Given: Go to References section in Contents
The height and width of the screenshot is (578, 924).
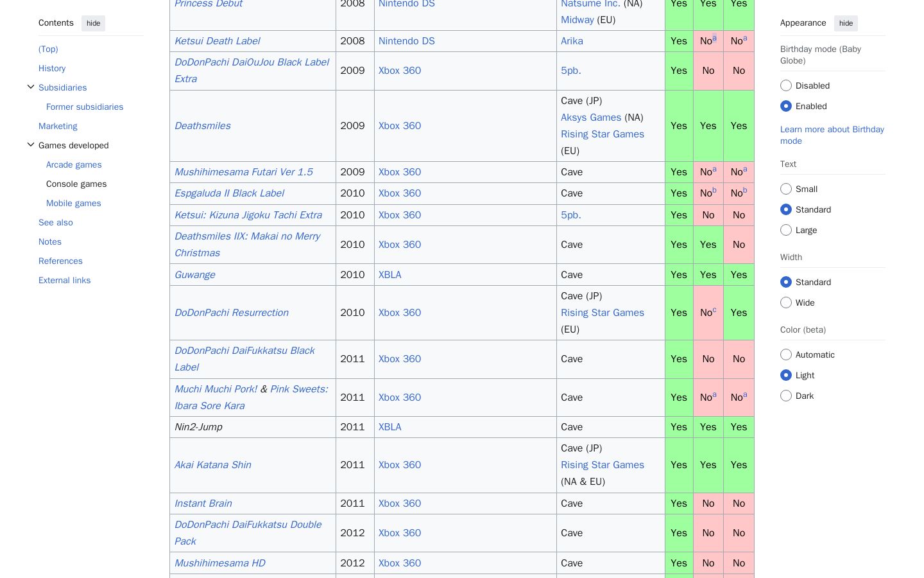Looking at the screenshot, I should [x=60, y=261].
